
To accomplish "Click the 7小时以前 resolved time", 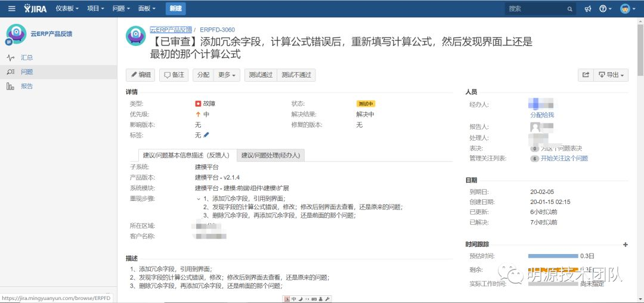I will 544,222.
